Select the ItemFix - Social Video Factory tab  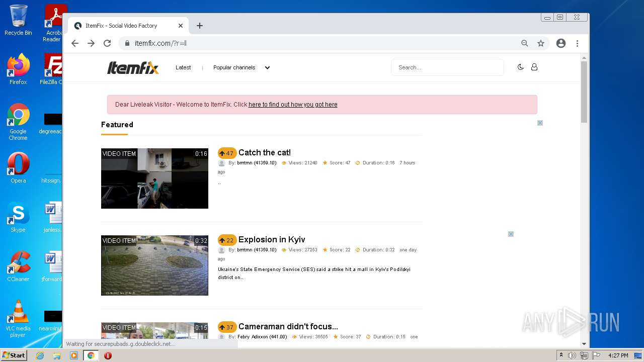point(128,26)
